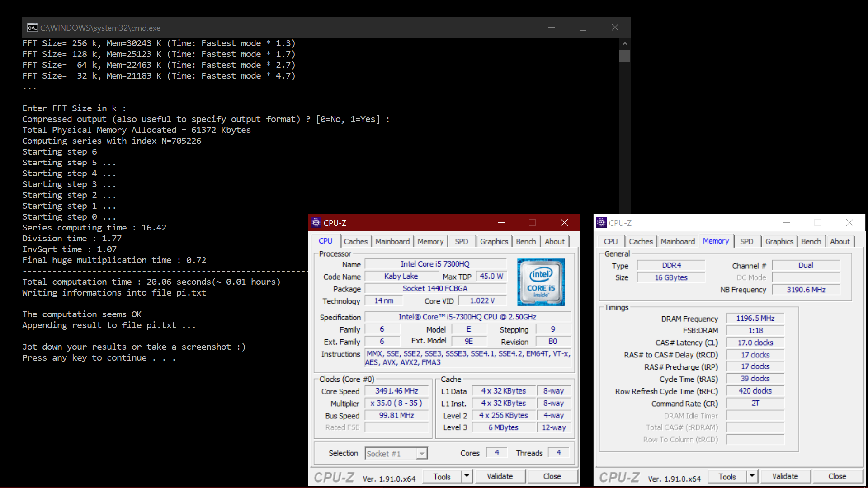Screen dimensions: 868x488
Task: Click the Cores count field
Action: 497,452
